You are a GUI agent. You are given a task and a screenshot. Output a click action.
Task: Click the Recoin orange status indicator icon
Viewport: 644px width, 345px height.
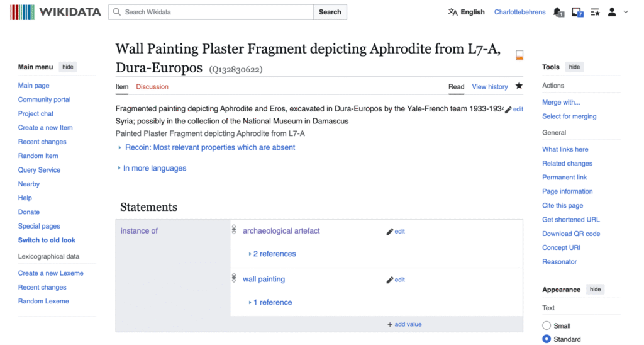[x=519, y=55]
